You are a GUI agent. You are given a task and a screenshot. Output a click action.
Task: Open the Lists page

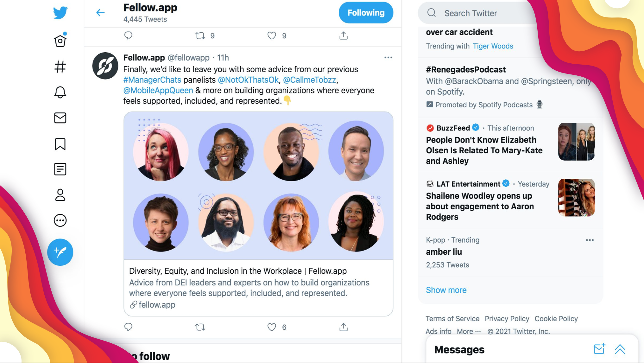point(60,169)
